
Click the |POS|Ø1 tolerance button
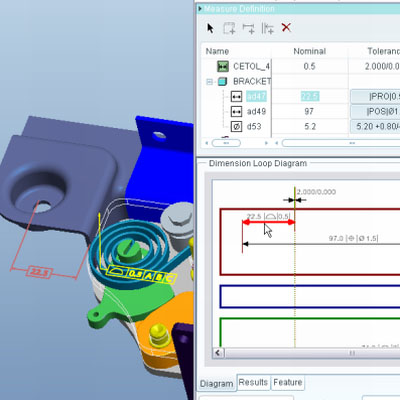coord(375,111)
